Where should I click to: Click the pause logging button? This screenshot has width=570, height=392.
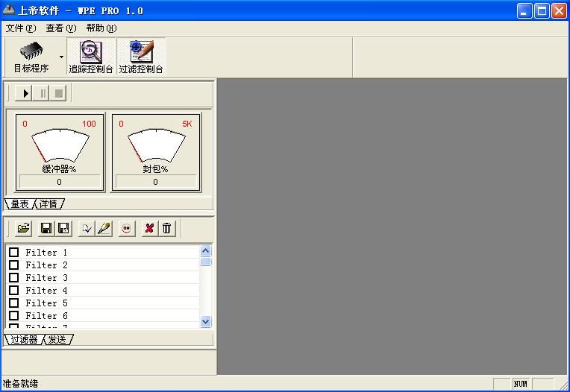click(x=42, y=93)
